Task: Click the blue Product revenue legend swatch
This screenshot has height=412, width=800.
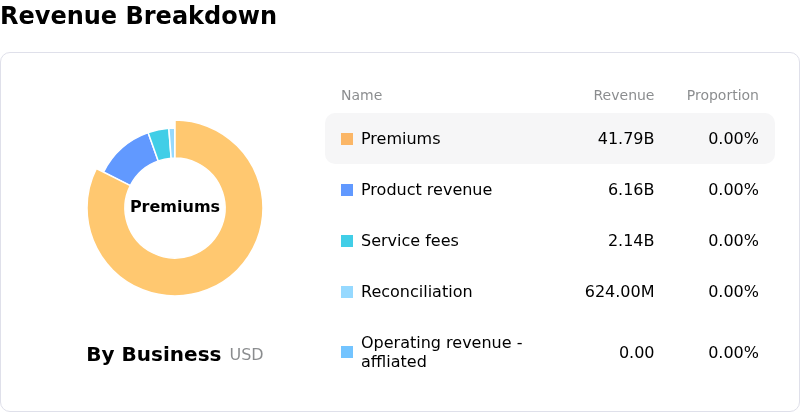Action: [x=347, y=190]
